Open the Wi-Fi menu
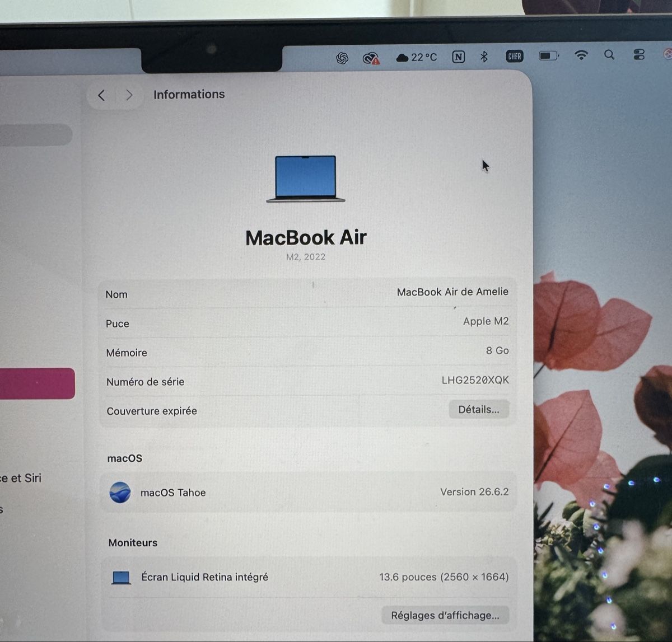 (581, 55)
